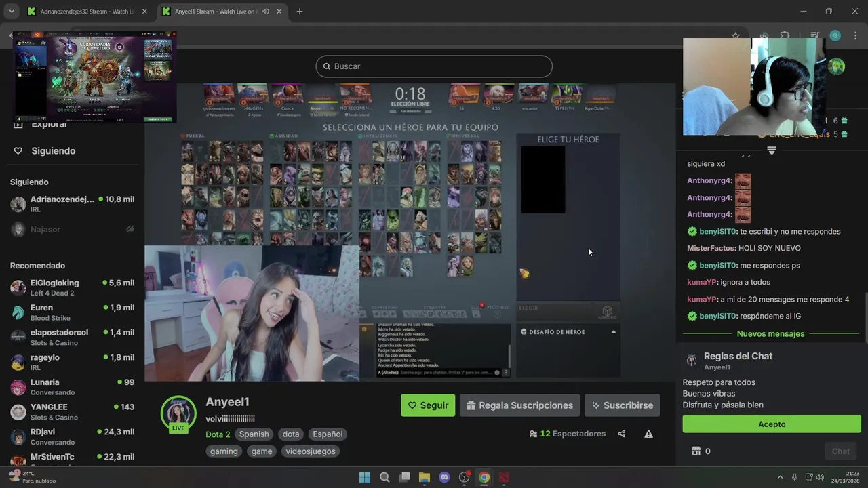Open rageylo IRL channel
The image size is (868, 488).
tap(72, 362)
